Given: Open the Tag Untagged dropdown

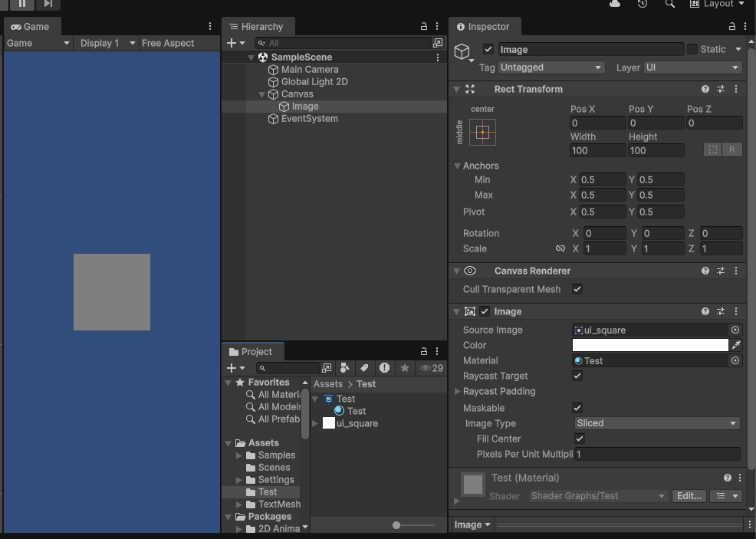Looking at the screenshot, I should coord(551,67).
